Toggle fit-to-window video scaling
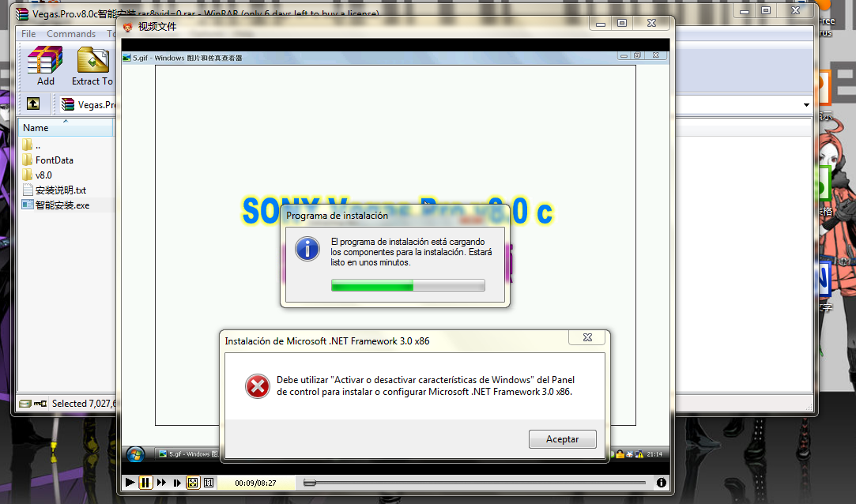The height and width of the screenshot is (504, 856). pos(193,482)
